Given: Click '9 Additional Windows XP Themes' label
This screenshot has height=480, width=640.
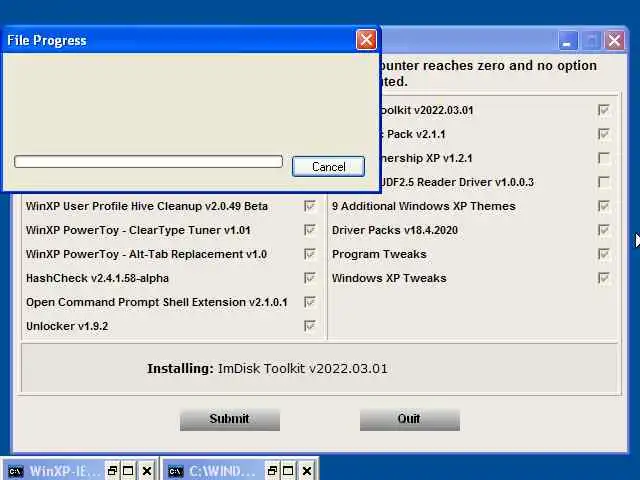Looking at the screenshot, I should [424, 206].
